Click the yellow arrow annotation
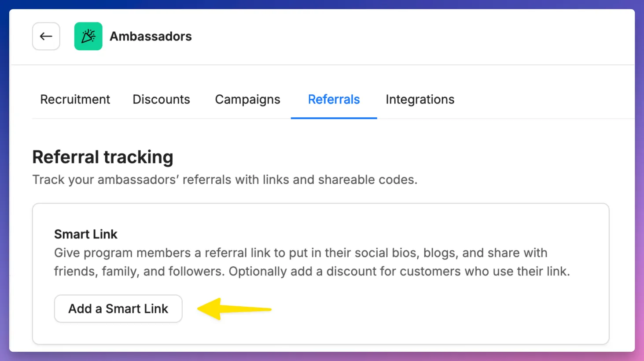Viewport: 644px width, 361px height. click(234, 309)
